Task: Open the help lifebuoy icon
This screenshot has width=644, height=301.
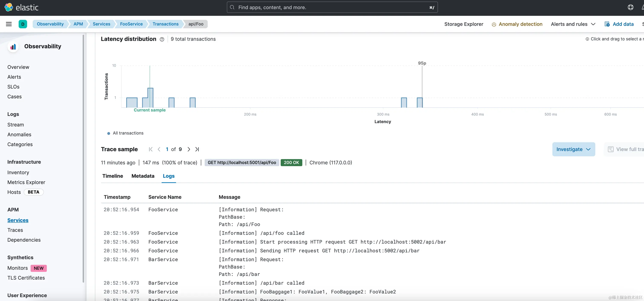Action: 631,7
